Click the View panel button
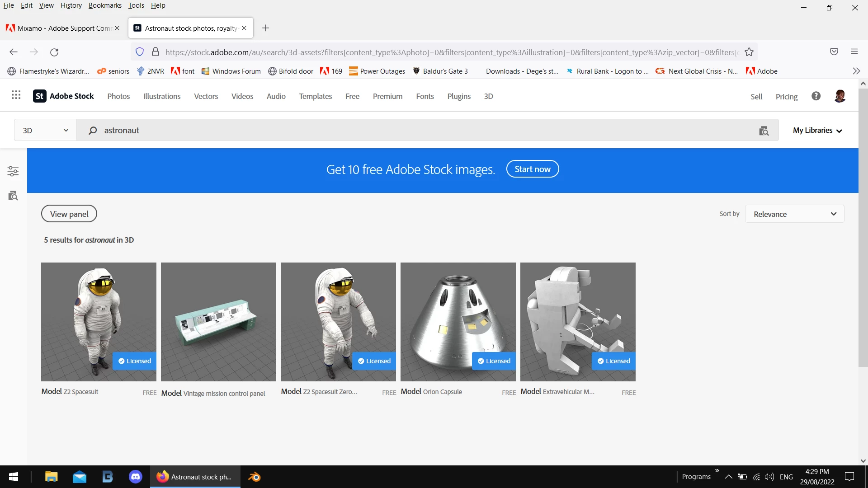The height and width of the screenshot is (488, 868). 69,214
